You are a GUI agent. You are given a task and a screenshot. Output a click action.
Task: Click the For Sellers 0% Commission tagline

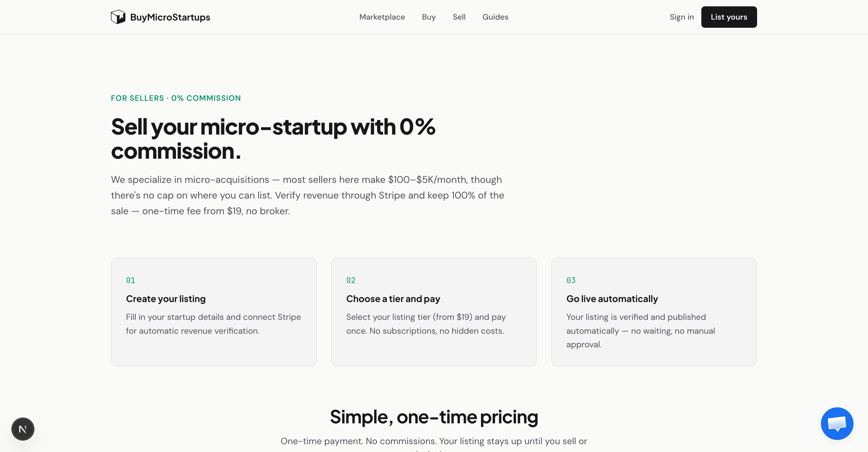(176, 98)
